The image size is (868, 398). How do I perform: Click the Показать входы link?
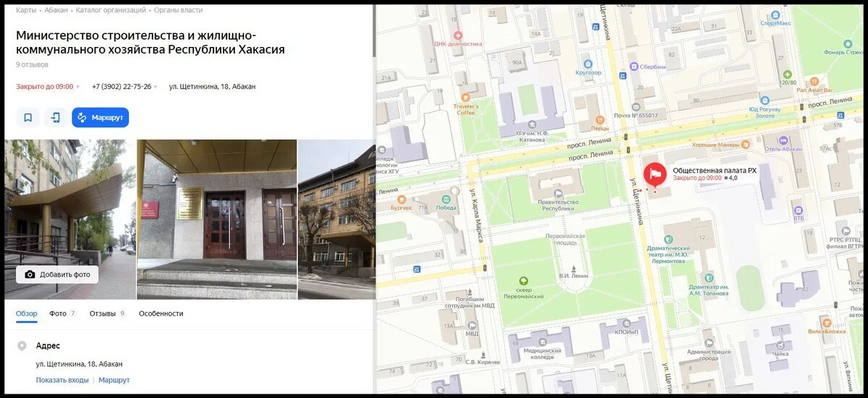click(x=62, y=380)
